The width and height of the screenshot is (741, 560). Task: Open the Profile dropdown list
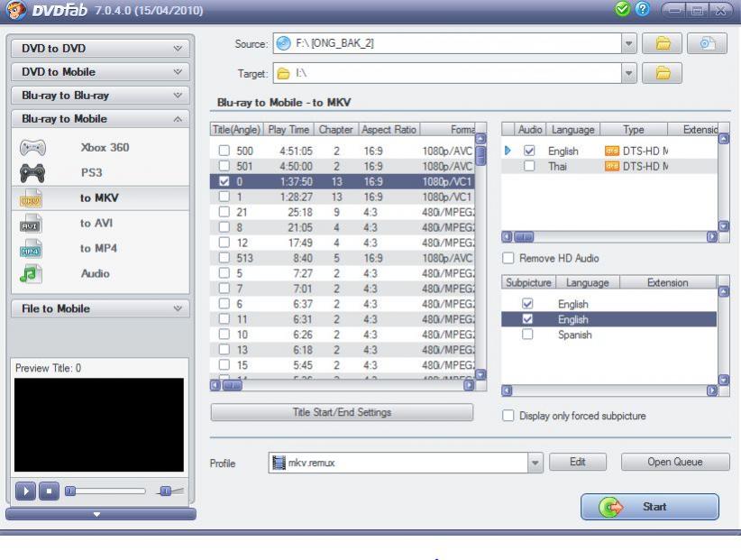click(x=535, y=463)
